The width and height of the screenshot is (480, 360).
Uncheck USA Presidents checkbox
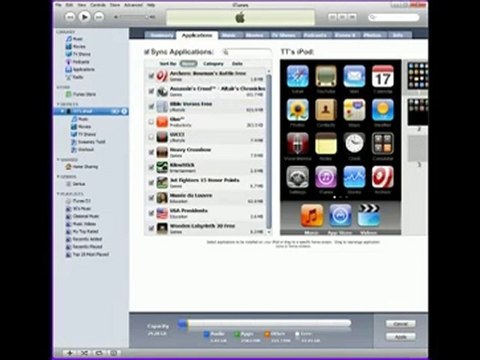(x=151, y=213)
